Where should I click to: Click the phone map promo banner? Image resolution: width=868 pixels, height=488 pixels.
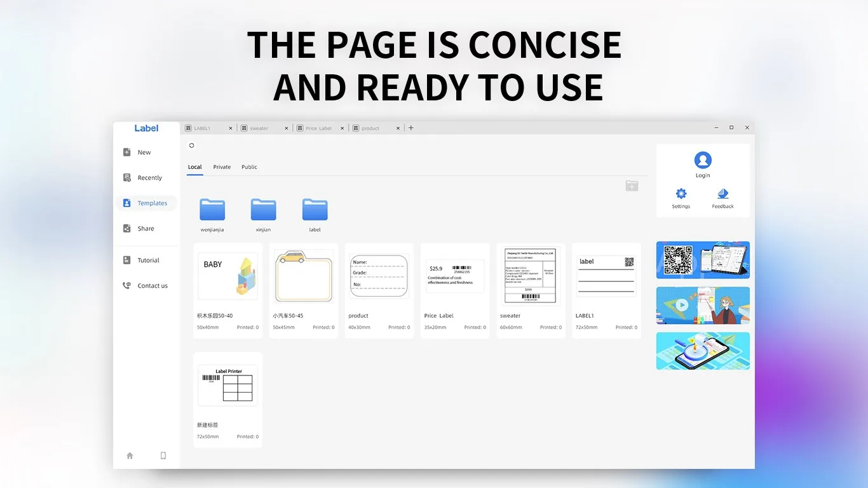point(703,351)
